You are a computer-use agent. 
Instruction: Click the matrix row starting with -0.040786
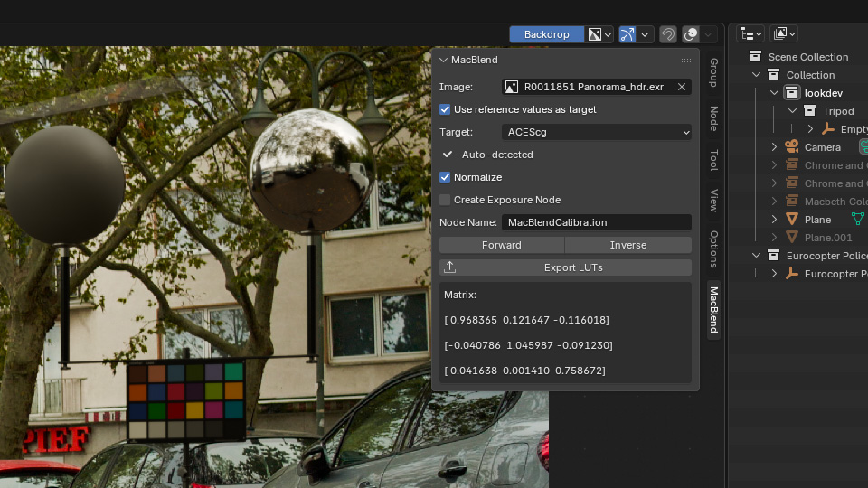click(x=528, y=345)
